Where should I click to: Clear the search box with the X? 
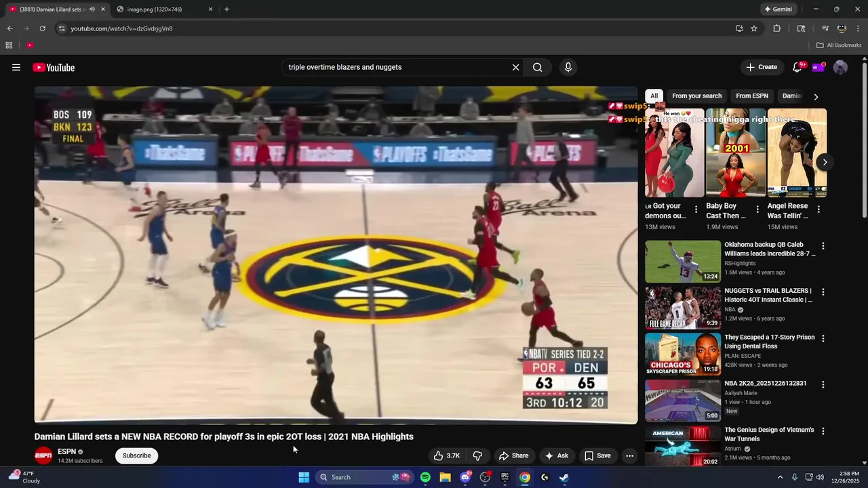point(515,67)
